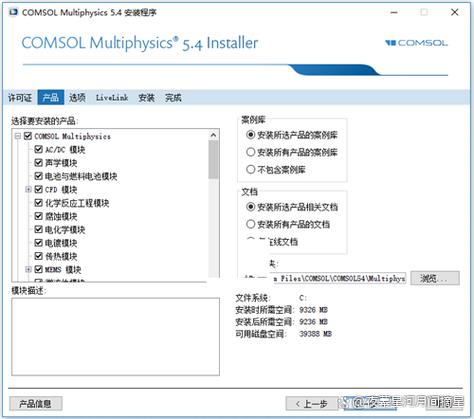Expand the CFD 模块 tree node
This screenshot has height=419, width=474.
point(28,189)
